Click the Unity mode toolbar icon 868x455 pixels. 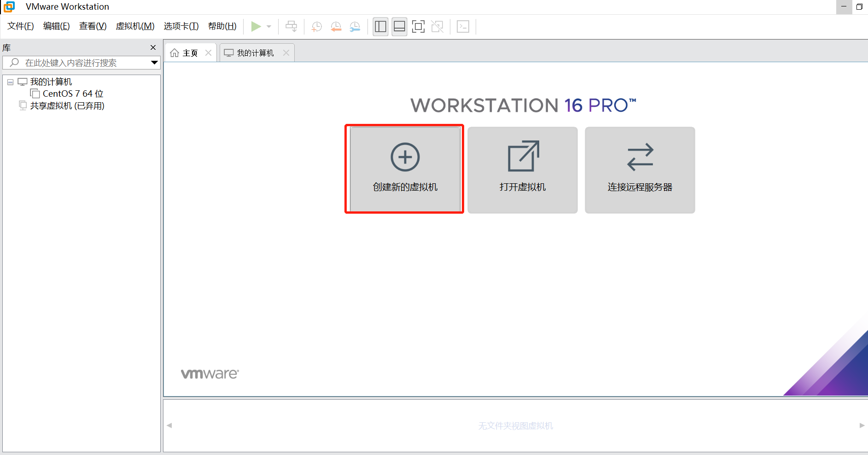437,27
